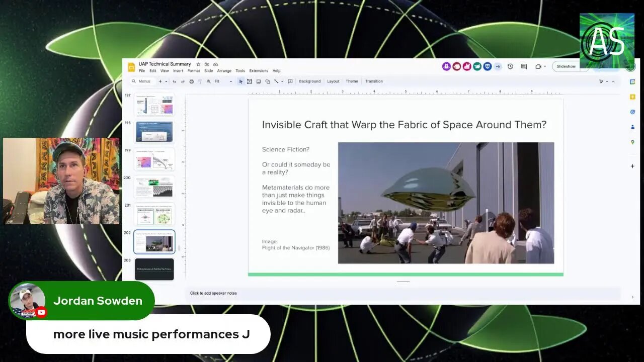
Task: Open the camera meeting icon
Action: [538, 66]
